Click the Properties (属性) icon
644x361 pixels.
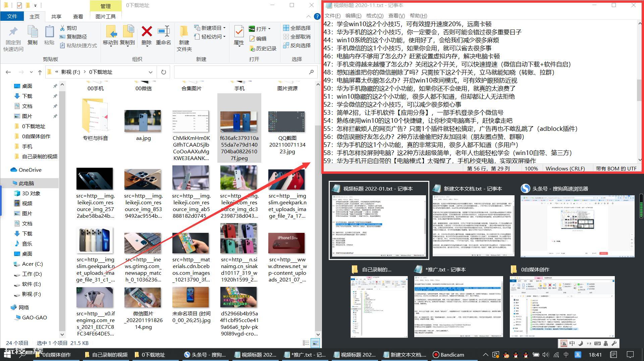(239, 32)
